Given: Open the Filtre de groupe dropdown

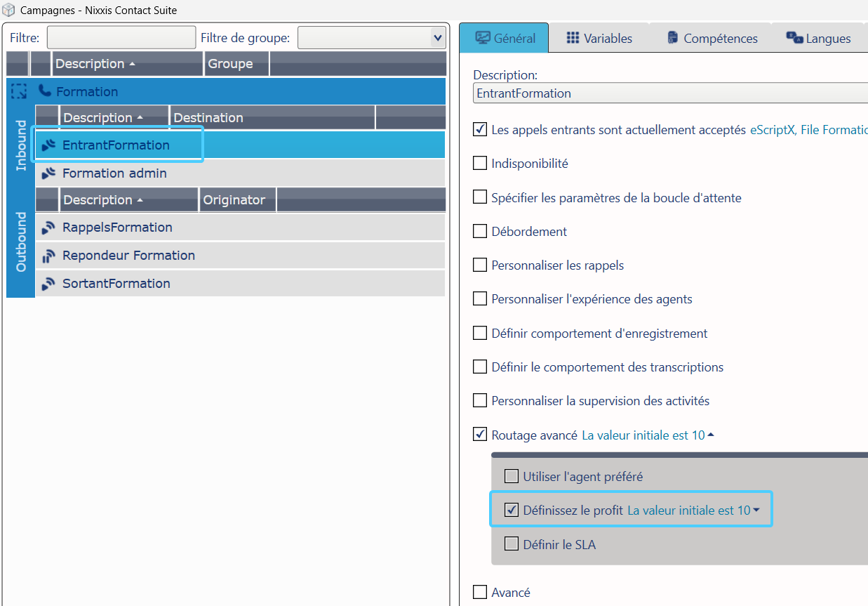Looking at the screenshot, I should click(x=438, y=38).
